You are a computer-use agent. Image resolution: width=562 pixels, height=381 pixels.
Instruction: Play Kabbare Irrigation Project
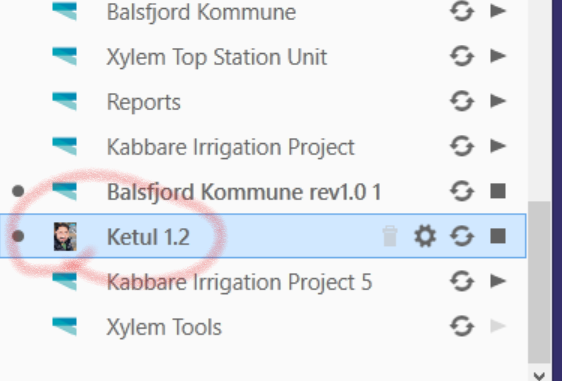tap(498, 146)
